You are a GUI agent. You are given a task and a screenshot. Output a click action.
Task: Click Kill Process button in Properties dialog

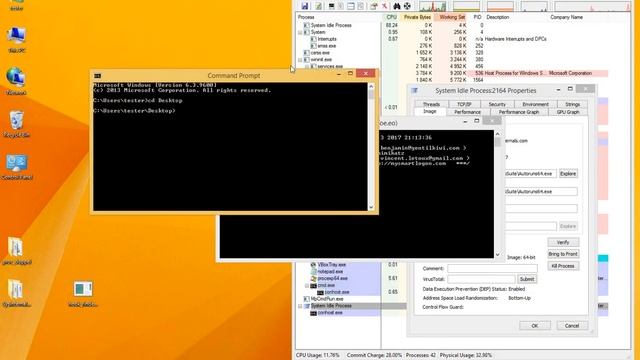(x=563, y=266)
